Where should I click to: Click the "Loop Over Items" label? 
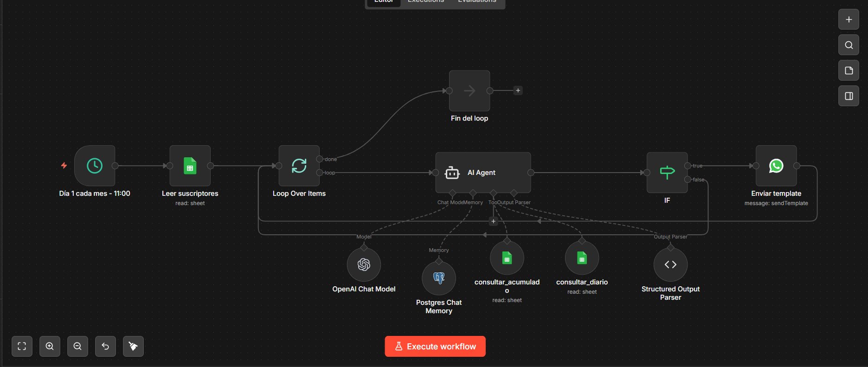[299, 193]
